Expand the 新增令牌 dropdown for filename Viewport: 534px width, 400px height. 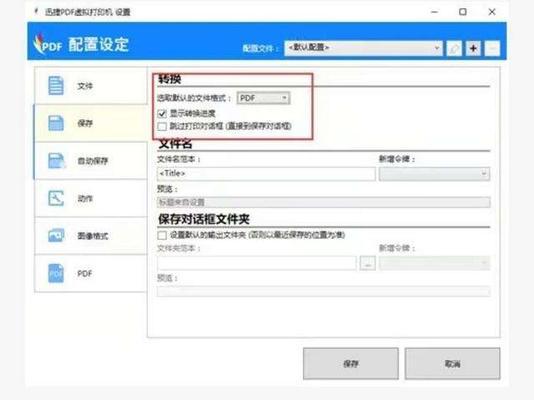[434, 174]
